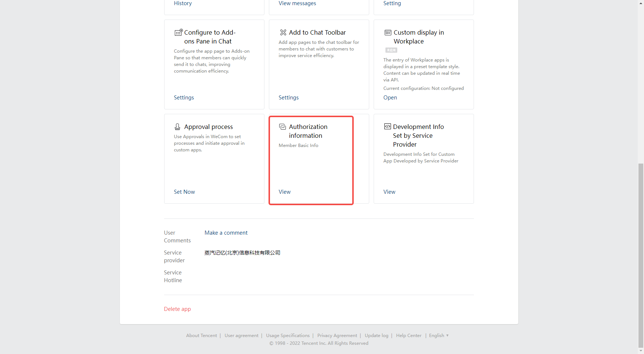Open the View messages link
644x354 pixels.
point(297,3)
